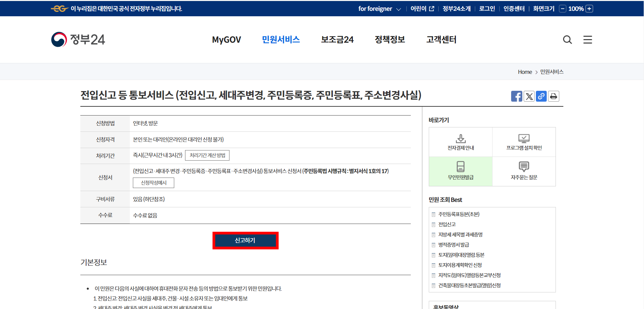Open the MyGOV menu
The image size is (644, 309).
(x=226, y=40)
